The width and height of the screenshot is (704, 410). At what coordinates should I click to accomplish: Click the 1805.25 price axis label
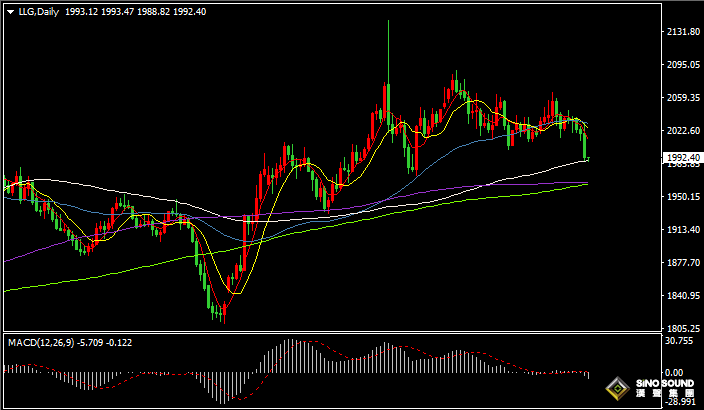(x=684, y=329)
